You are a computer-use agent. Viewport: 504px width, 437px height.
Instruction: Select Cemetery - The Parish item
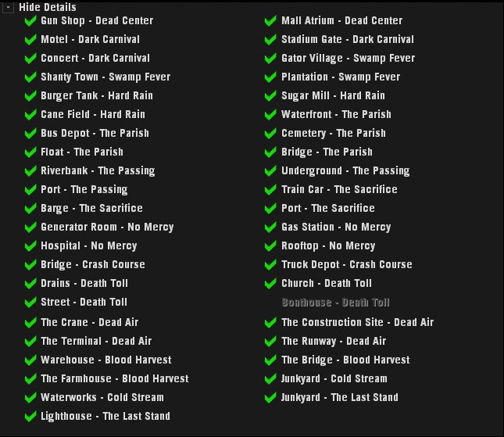tap(333, 133)
